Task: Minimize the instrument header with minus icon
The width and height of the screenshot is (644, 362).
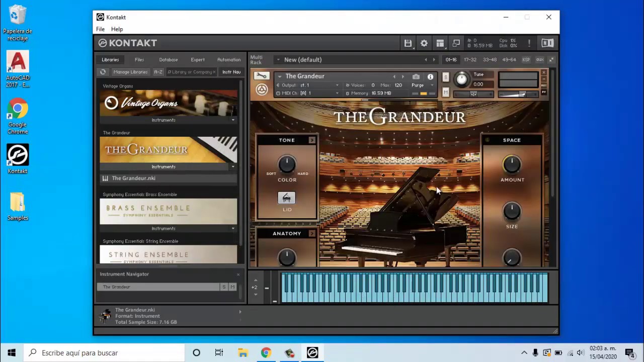Action: [x=543, y=79]
